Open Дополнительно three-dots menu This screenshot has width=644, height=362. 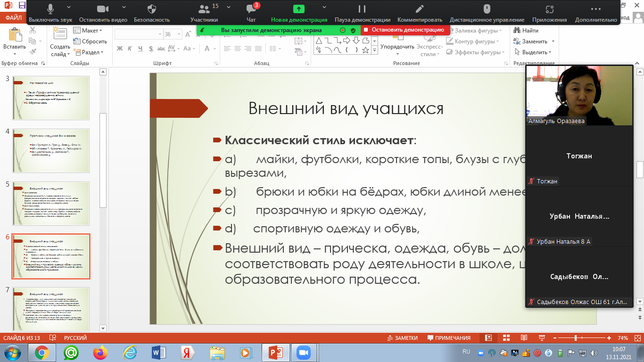tap(596, 10)
